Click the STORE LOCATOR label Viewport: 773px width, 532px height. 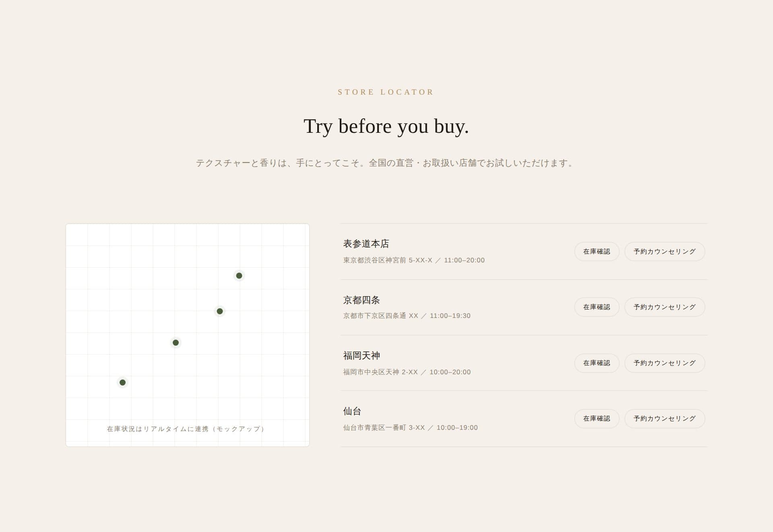[386, 92]
